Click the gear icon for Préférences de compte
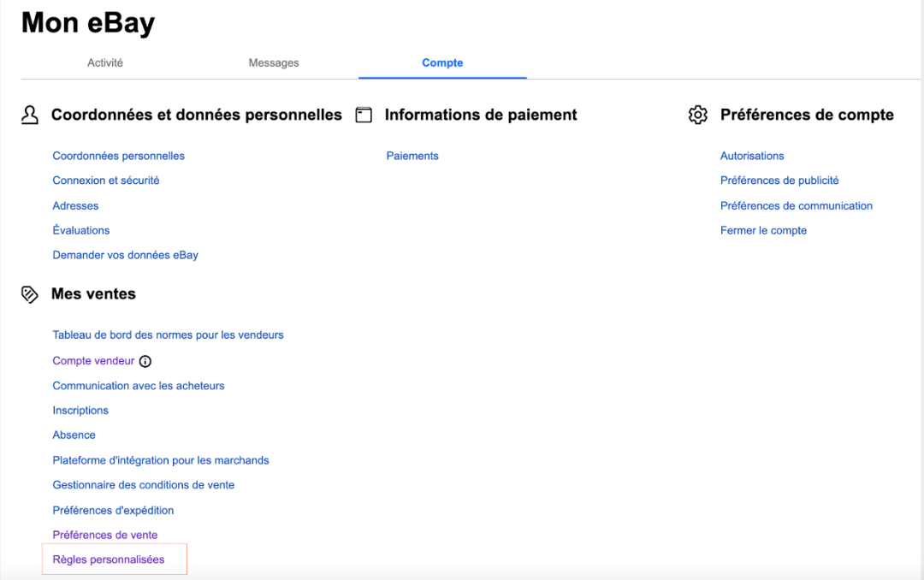Image resolution: width=924 pixels, height=580 pixels. pyautogui.click(x=698, y=115)
